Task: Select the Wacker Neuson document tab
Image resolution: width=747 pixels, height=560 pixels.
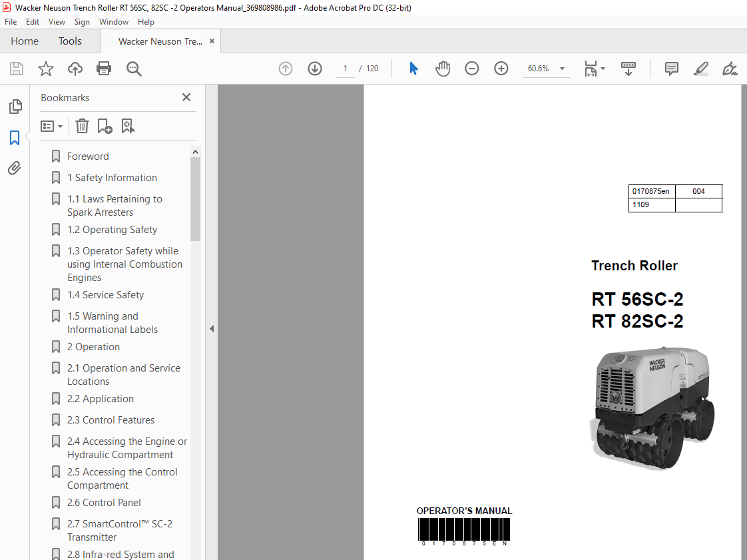Action: 160,41
